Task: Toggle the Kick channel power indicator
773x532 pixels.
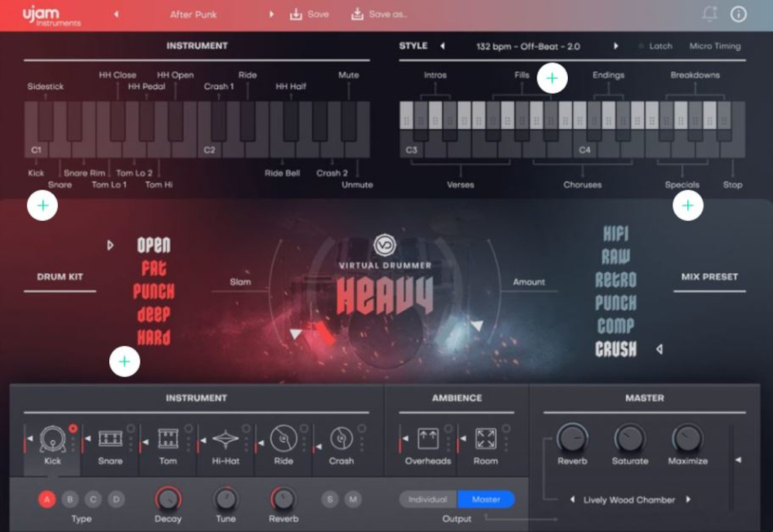Action: pyautogui.click(x=73, y=428)
